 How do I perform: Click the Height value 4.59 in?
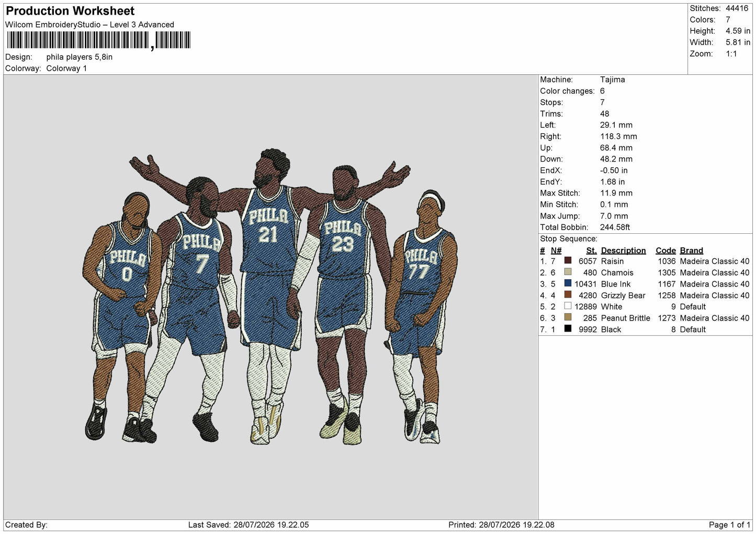[x=738, y=31]
